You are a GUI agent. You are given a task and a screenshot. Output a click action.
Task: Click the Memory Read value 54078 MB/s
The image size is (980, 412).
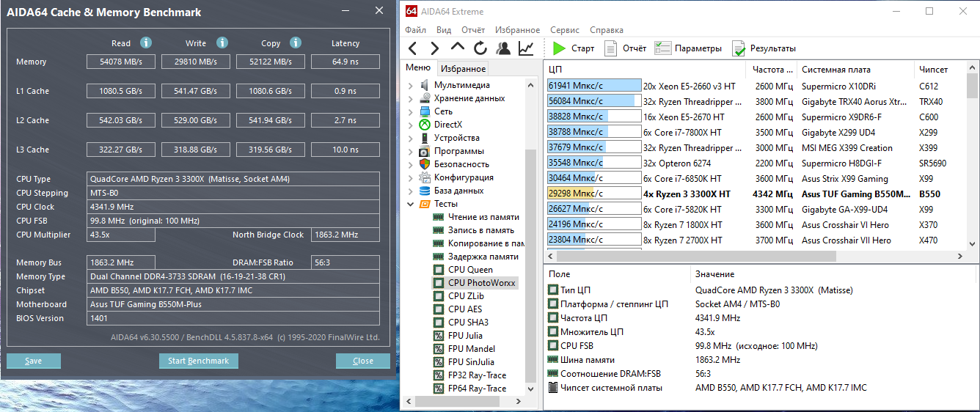121,62
